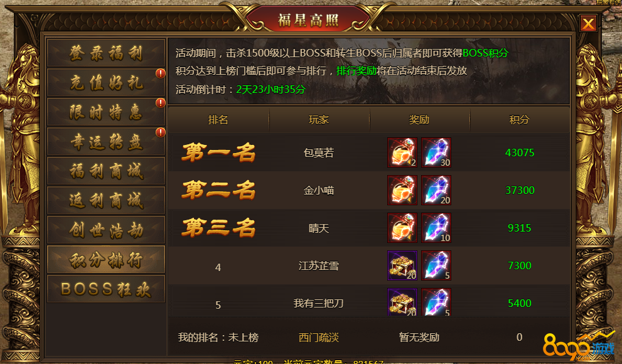Click player name 包莫若
This screenshot has height=364, width=622.
[x=319, y=153]
